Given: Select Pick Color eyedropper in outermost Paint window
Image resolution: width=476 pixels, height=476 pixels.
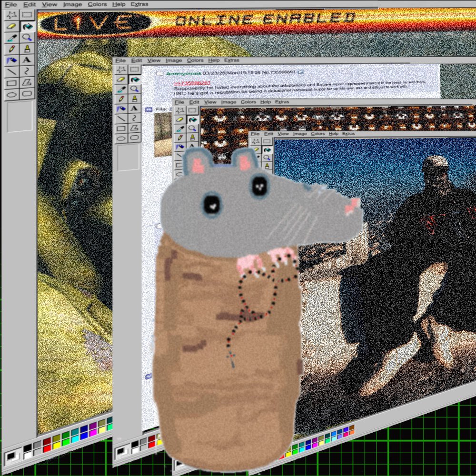Looking at the screenshot, I should tap(11, 38).
